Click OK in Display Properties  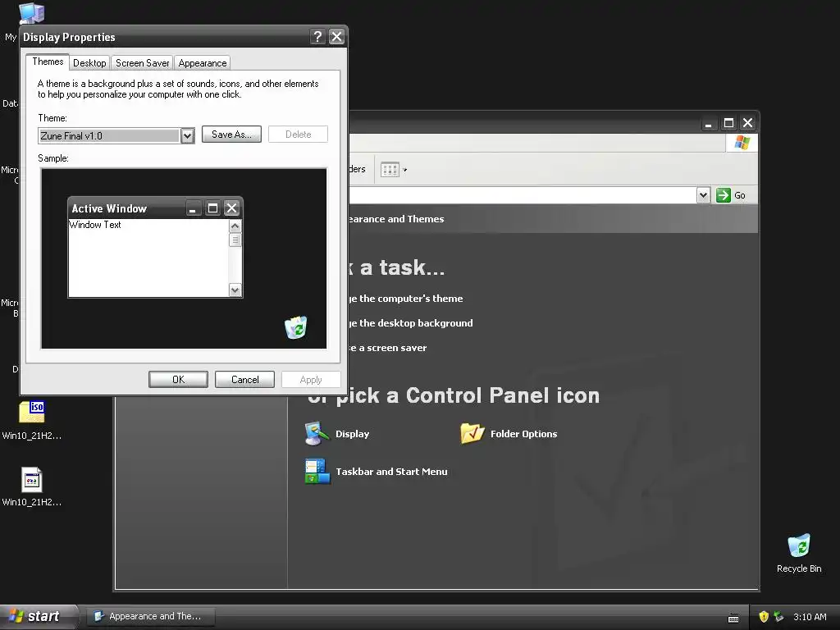click(x=178, y=379)
